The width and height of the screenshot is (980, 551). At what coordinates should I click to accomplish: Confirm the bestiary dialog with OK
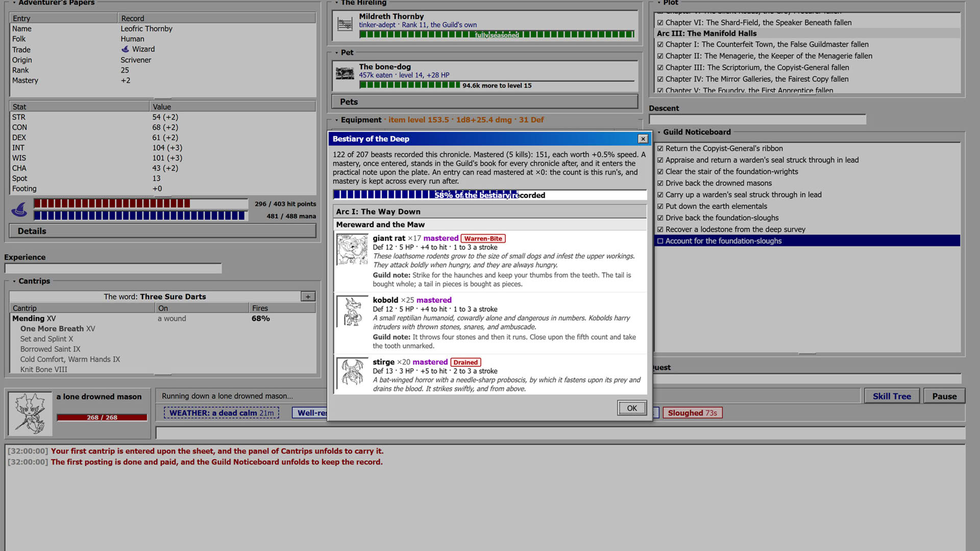tap(632, 408)
